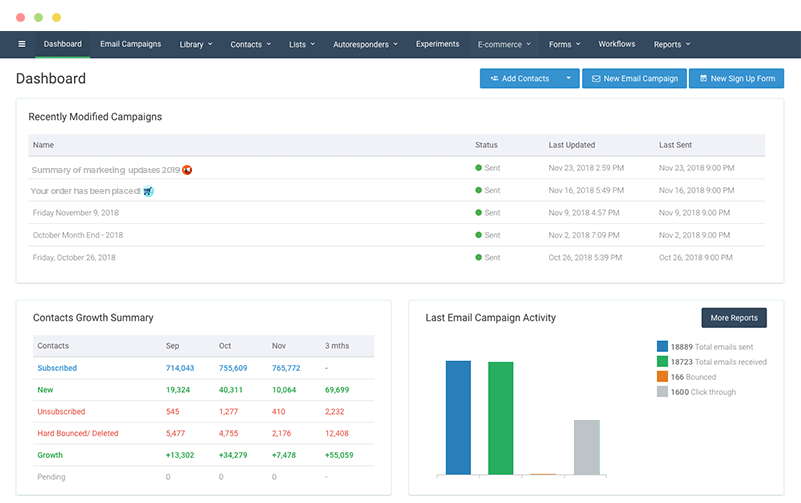This screenshot has width=801, height=503.
Task: Open the Autoresponders dropdown menu
Action: tap(365, 44)
